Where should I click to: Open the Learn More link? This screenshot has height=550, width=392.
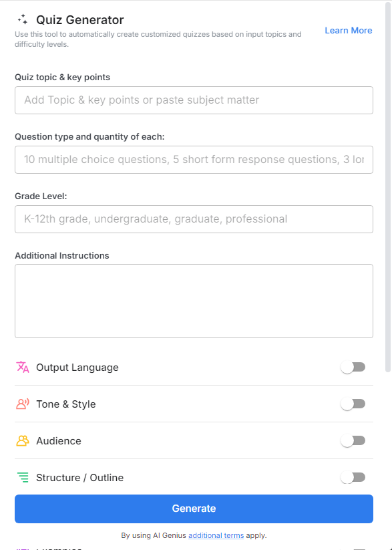[x=348, y=30]
